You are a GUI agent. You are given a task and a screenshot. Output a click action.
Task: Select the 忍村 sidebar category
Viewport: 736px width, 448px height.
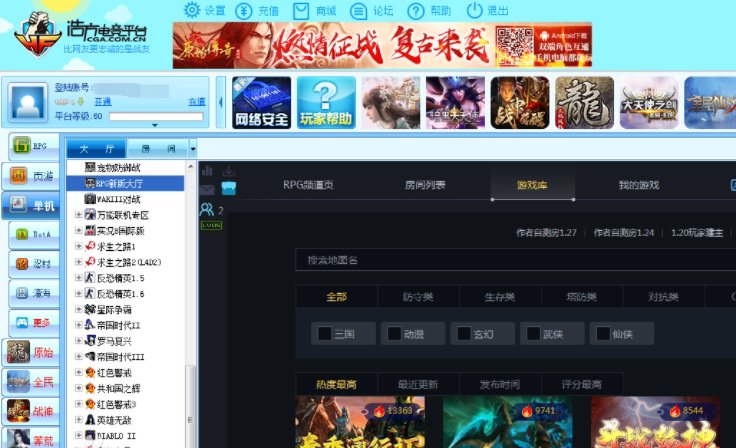(x=34, y=264)
